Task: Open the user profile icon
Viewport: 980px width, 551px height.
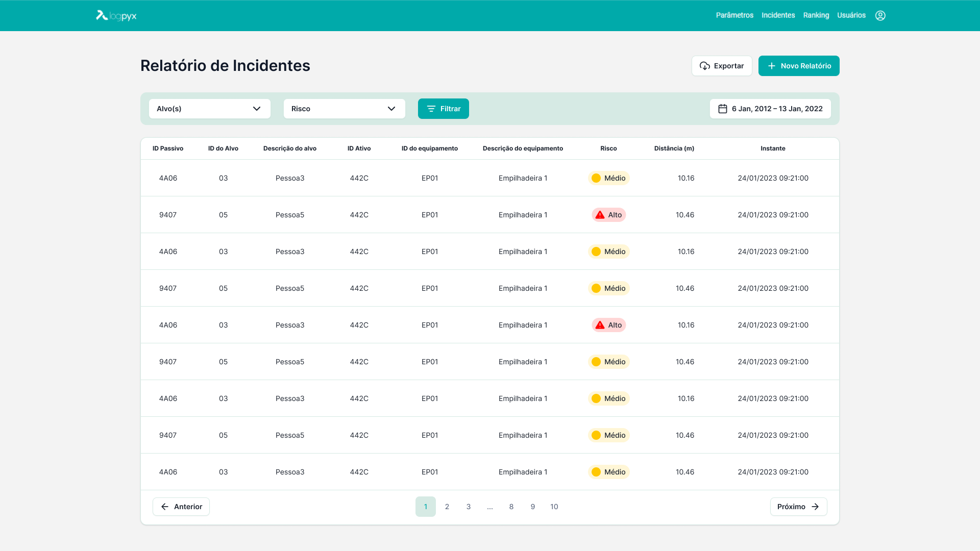Action: coord(880,15)
